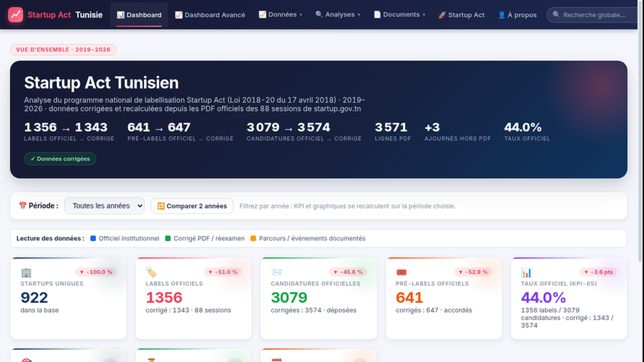644x362 pixels.
Task: Click the 3079 candidatures officielles value
Action: [289, 298]
